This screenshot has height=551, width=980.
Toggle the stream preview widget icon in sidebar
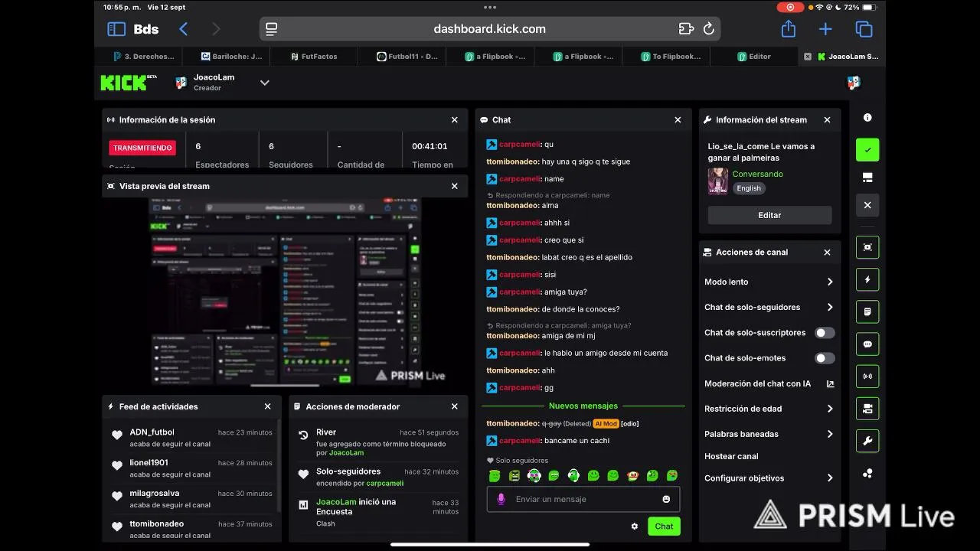click(x=867, y=247)
